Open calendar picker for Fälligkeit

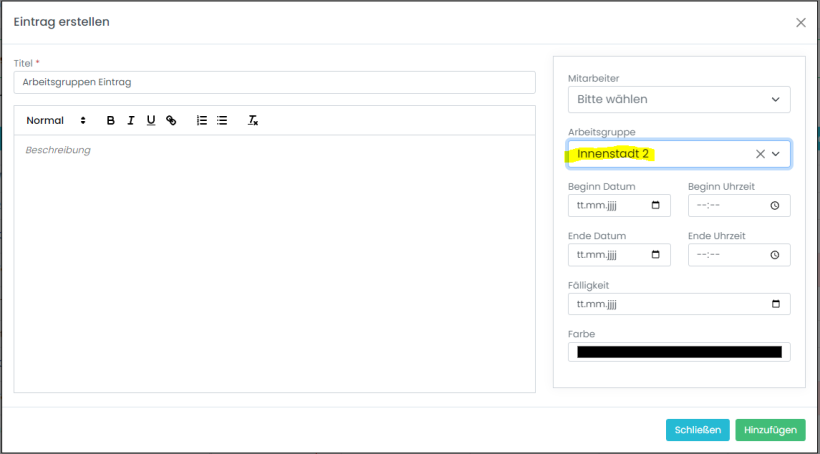tap(776, 303)
